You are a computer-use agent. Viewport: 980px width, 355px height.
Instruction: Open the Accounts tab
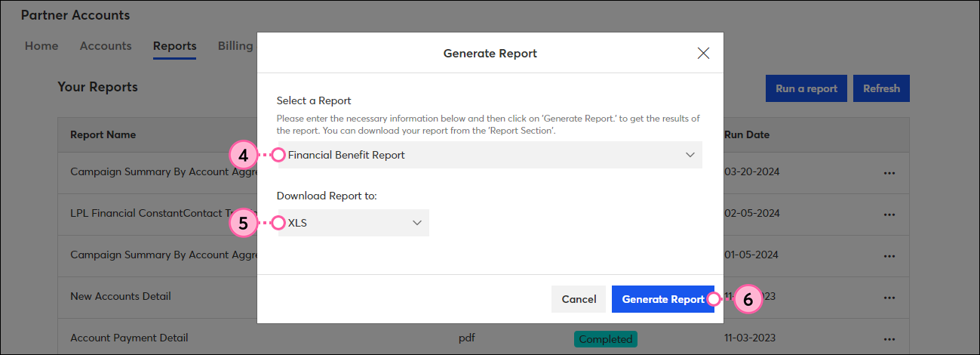(x=106, y=46)
